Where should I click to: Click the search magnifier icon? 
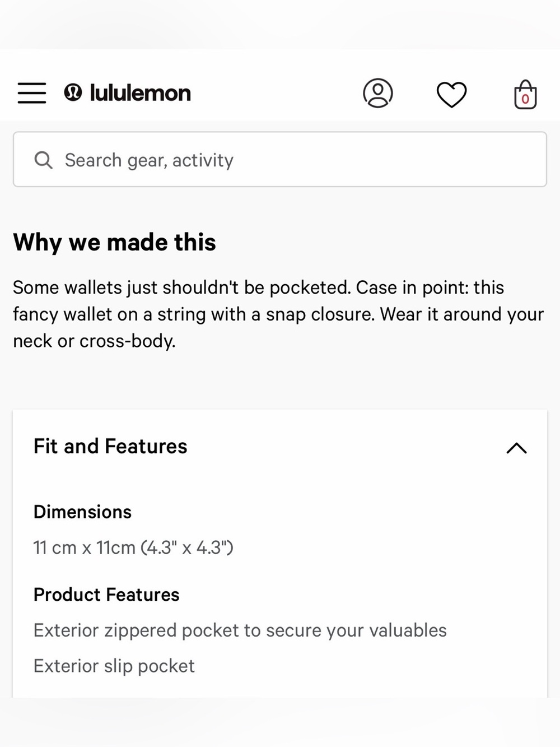tap(43, 160)
